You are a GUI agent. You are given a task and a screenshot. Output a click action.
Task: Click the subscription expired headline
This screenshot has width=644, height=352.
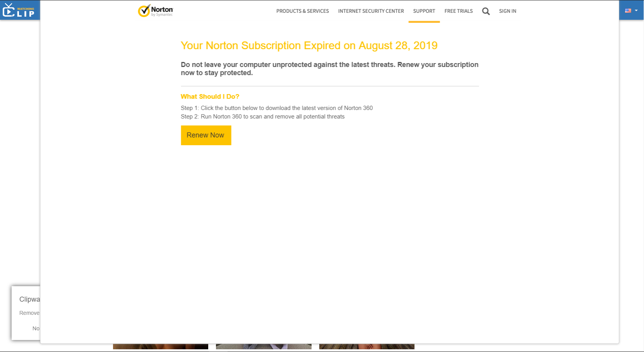pyautogui.click(x=309, y=46)
